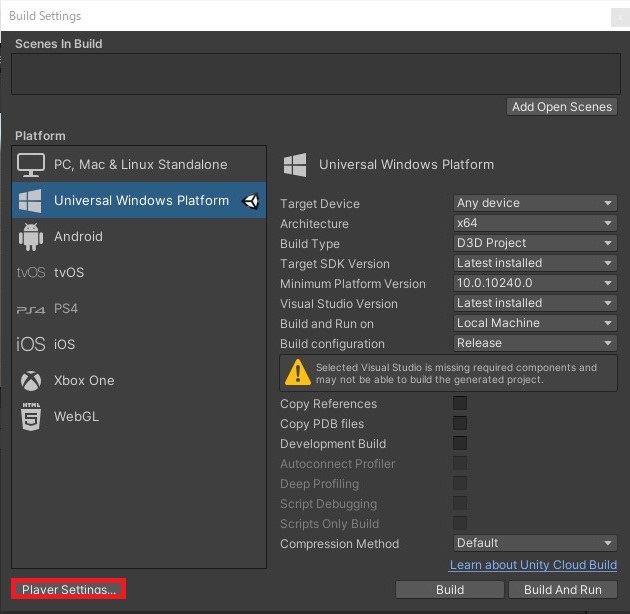Image resolution: width=630 pixels, height=614 pixels.
Task: Click the Build button
Action: tap(450, 589)
